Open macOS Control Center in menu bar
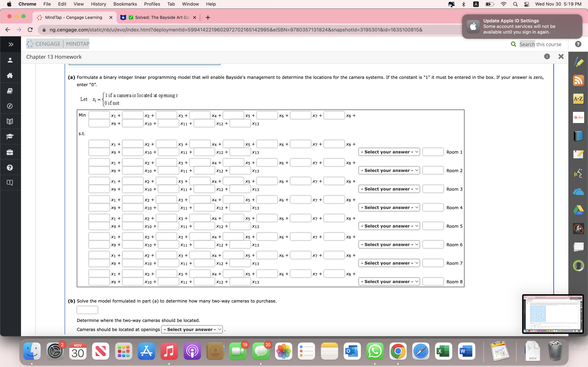 (527, 4)
